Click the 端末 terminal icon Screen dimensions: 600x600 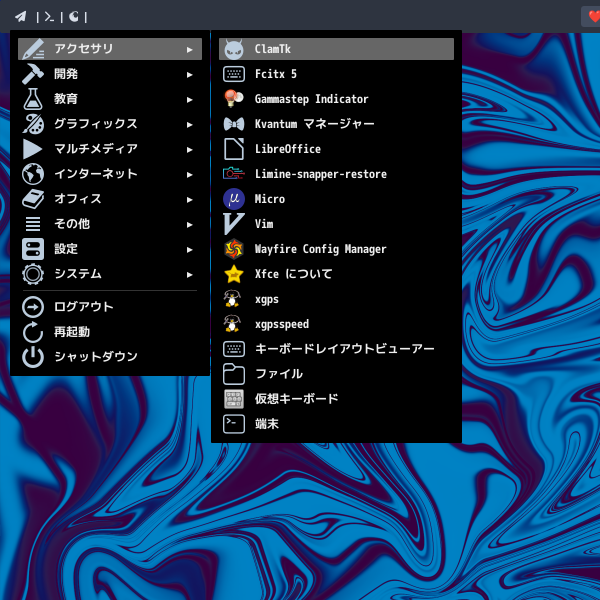[x=234, y=424]
